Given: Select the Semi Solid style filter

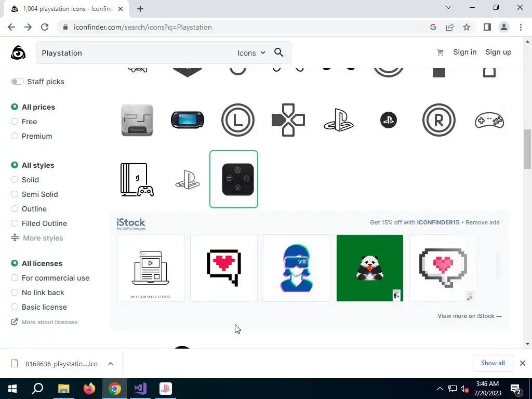Looking at the screenshot, I should [x=14, y=194].
